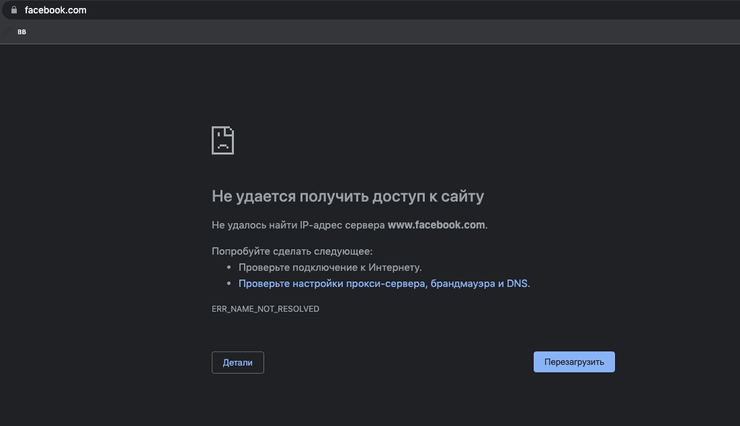The width and height of the screenshot is (740, 426).
Task: Click the Детали button
Action: click(x=238, y=362)
